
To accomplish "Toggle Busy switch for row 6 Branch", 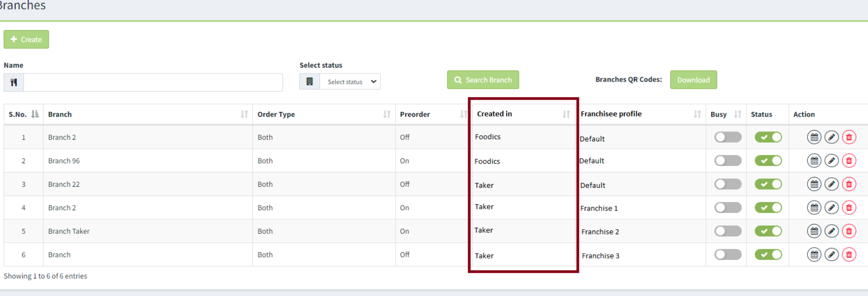I will click(728, 255).
